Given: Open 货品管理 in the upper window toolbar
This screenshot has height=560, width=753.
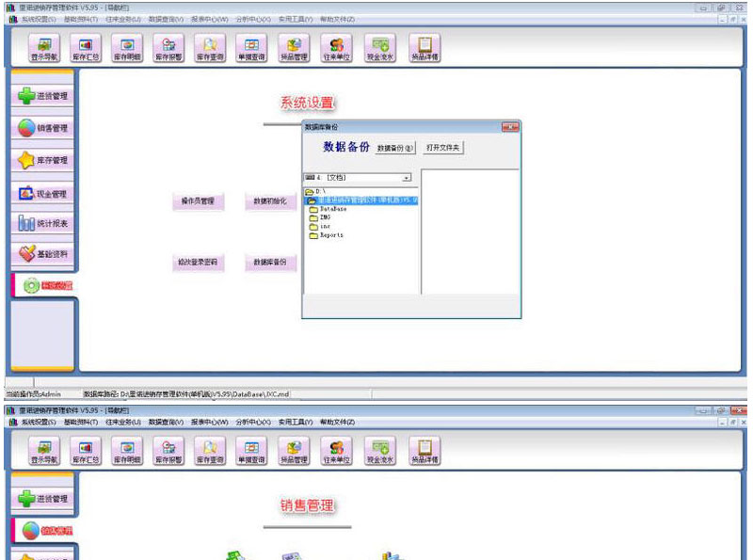Looking at the screenshot, I should 294,48.
